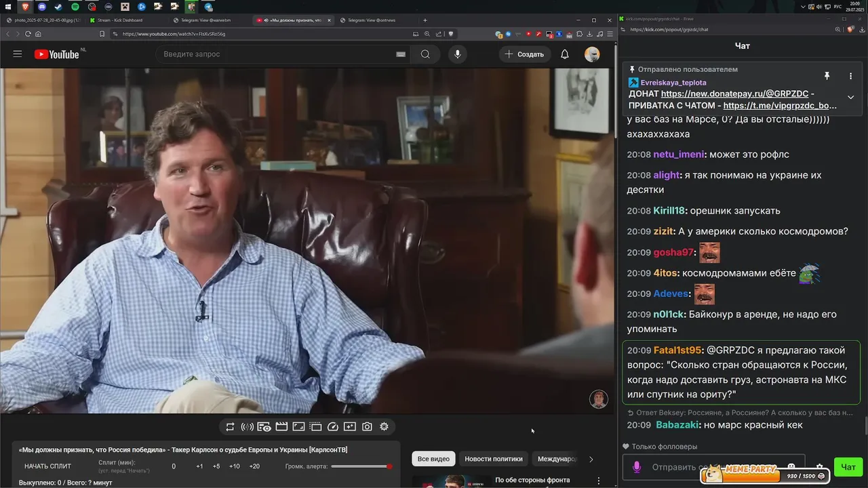Open downloads in the YouTube browser window
Screen dimensions: 868x488
(x=590, y=34)
